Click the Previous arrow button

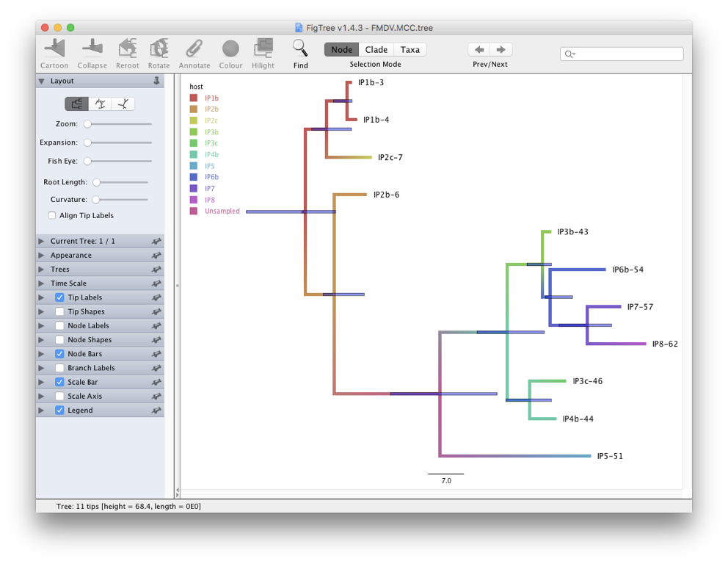coord(479,50)
